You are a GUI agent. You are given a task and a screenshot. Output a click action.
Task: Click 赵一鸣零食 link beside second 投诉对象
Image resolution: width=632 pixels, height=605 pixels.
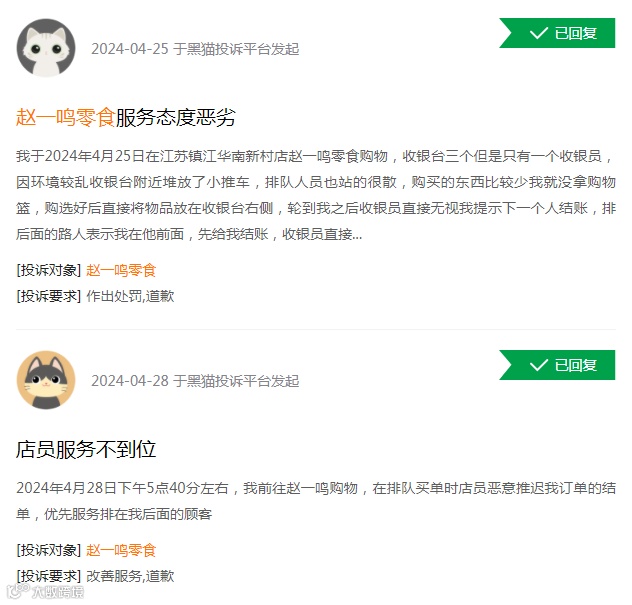[x=121, y=550]
